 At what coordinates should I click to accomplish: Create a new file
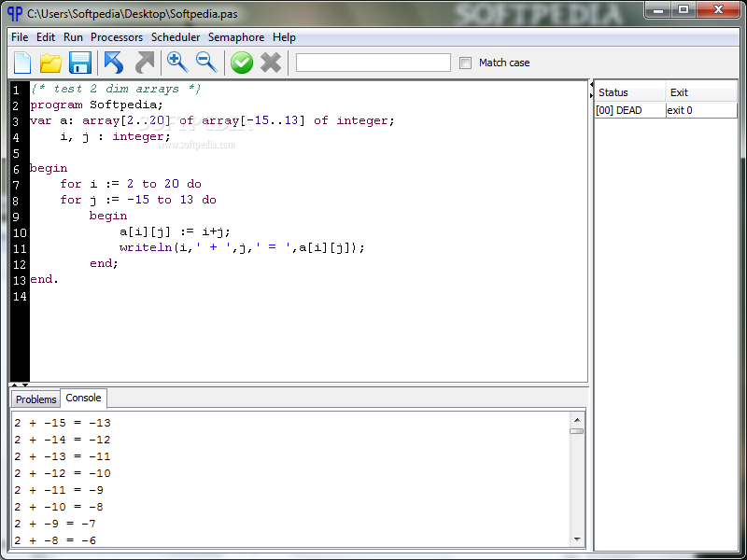click(21, 63)
